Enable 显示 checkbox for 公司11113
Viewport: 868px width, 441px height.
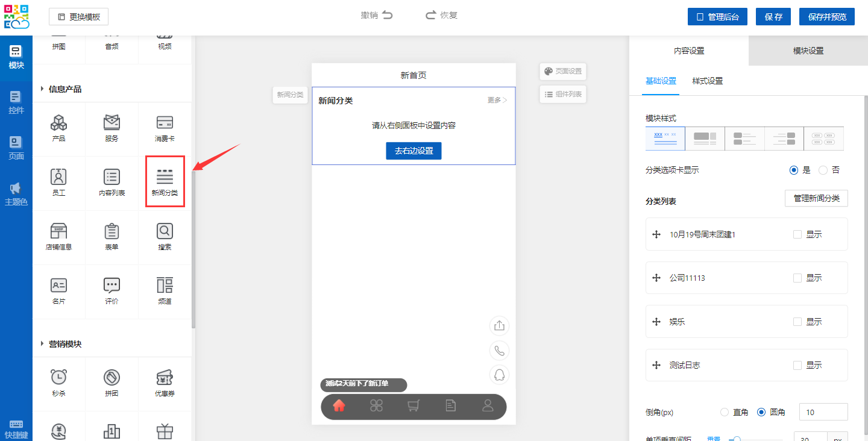tap(797, 278)
